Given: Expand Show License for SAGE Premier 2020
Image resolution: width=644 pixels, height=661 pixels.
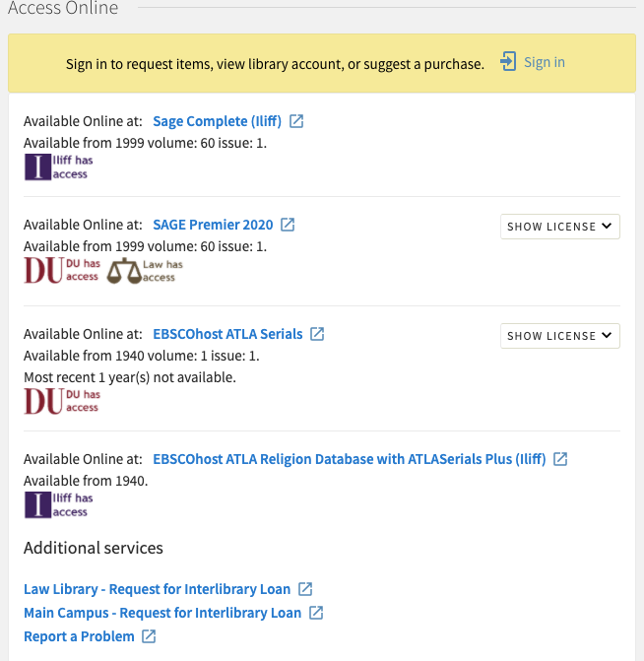Looking at the screenshot, I should click(x=559, y=227).
